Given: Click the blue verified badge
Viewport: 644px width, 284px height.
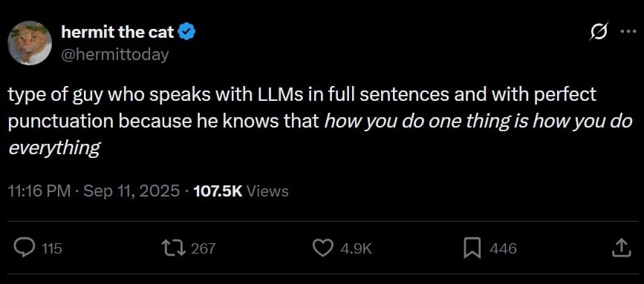Looking at the screenshot, I should 187,33.
